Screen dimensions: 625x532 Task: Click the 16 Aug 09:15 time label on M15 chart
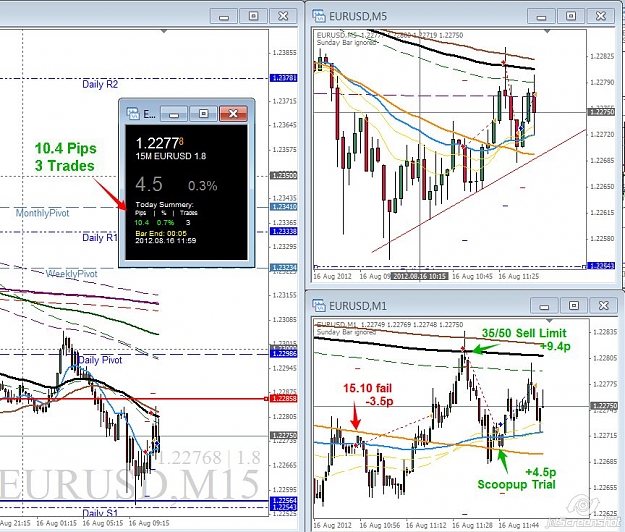[x=149, y=523]
